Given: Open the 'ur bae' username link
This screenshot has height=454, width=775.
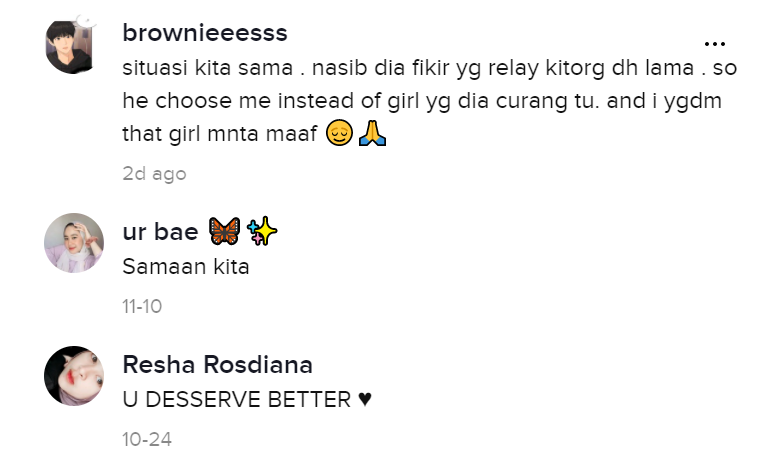Looking at the screenshot, I should tap(160, 232).
